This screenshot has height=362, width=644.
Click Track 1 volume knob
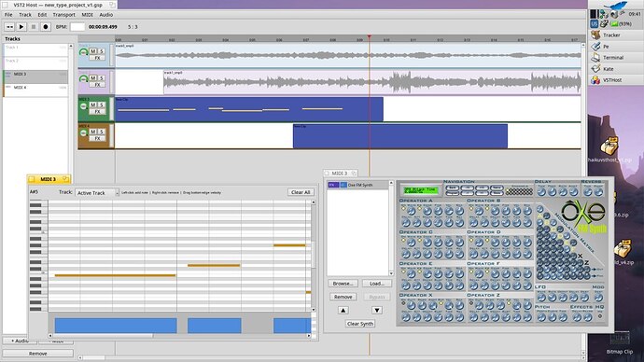83,52
